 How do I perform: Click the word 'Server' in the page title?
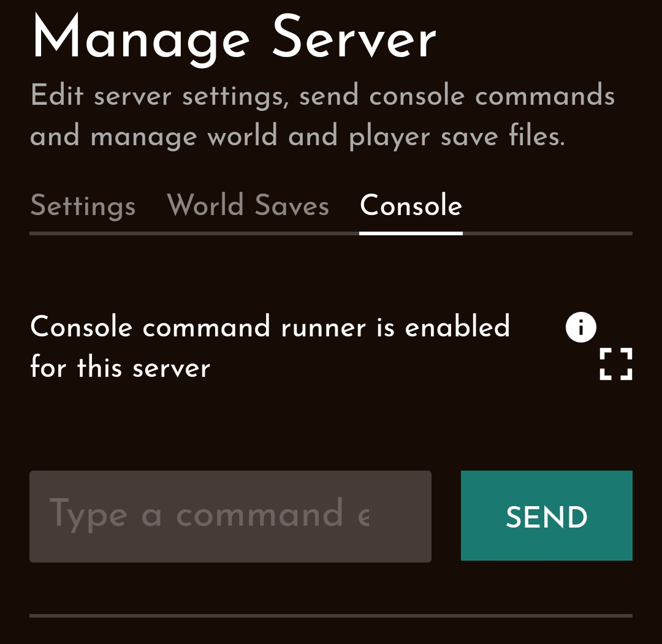coord(354,38)
